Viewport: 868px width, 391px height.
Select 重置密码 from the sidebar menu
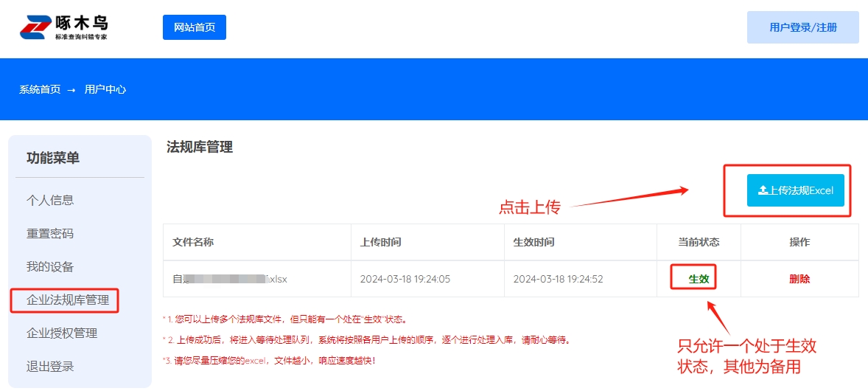50,233
